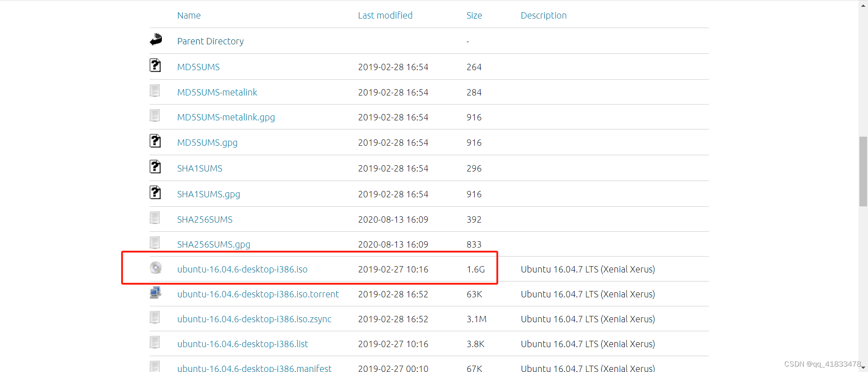Click the 2019-02-27 10:16 date of the .iso row
The height and width of the screenshot is (372, 868).
pyautogui.click(x=393, y=269)
